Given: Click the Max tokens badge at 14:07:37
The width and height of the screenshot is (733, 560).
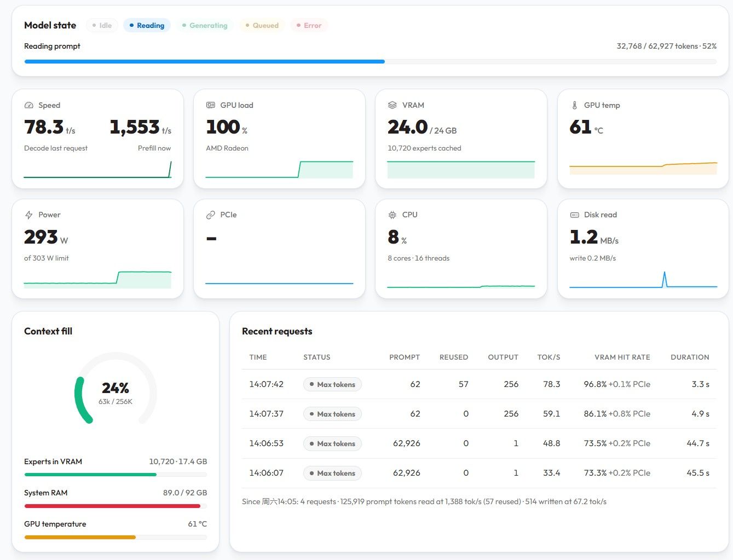Looking at the screenshot, I should (x=332, y=414).
